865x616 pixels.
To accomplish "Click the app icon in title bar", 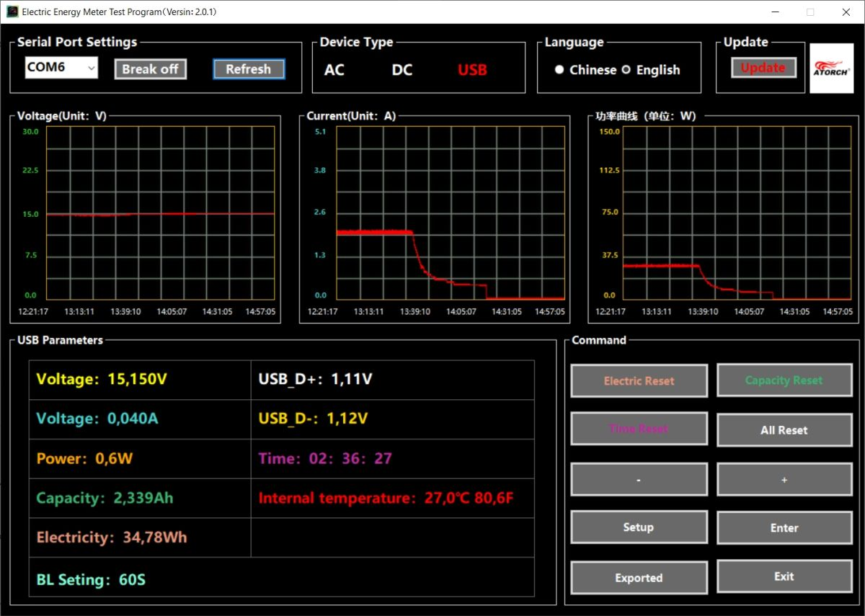I will point(12,12).
